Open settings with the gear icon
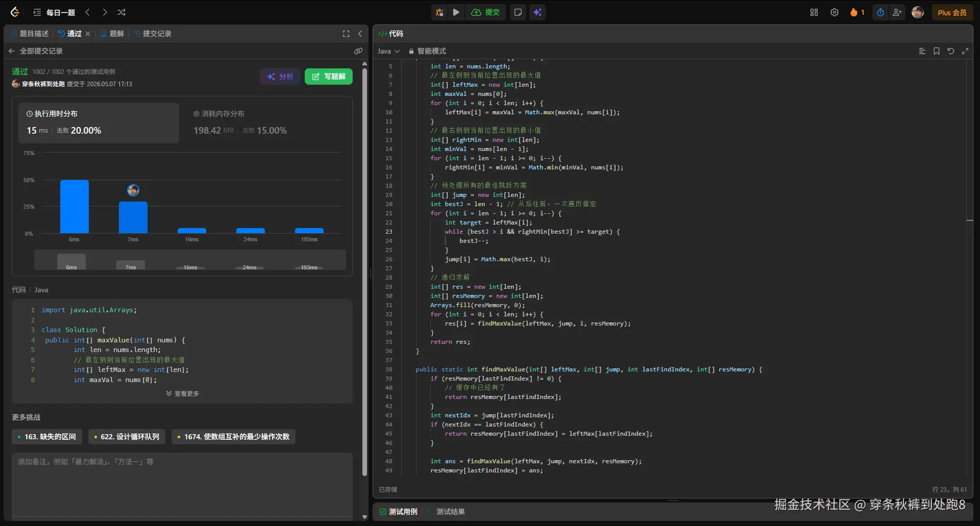This screenshot has width=980, height=526. [x=835, y=12]
